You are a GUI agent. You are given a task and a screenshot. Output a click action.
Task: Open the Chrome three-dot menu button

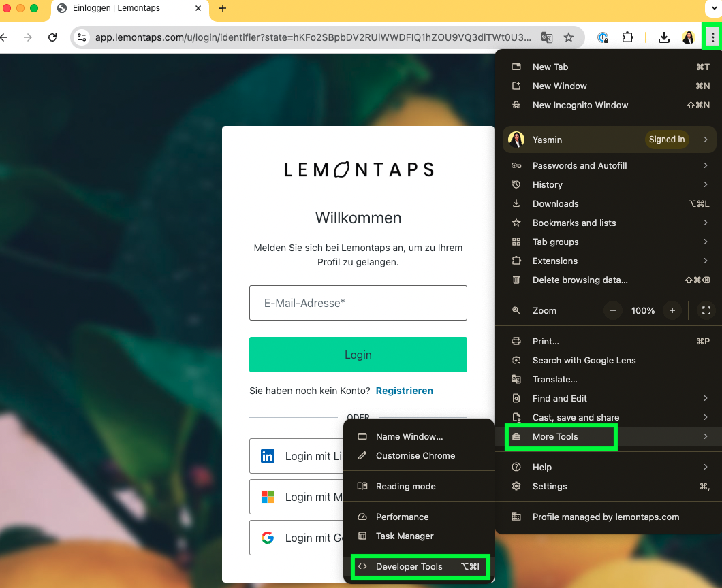click(x=712, y=37)
